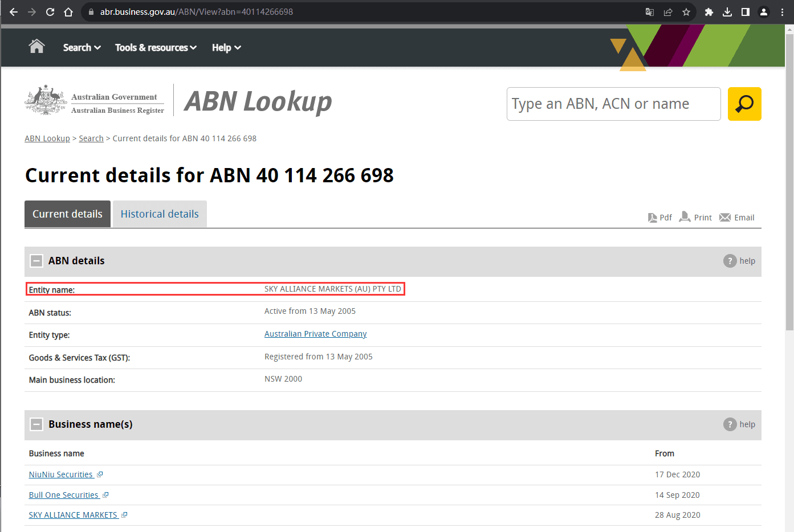
Task: Click the page vertical scrollbar
Action: pyautogui.click(x=789, y=182)
